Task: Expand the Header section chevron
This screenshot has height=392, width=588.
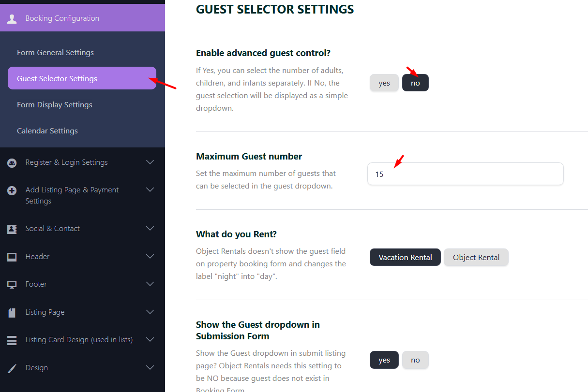Action: 150,257
